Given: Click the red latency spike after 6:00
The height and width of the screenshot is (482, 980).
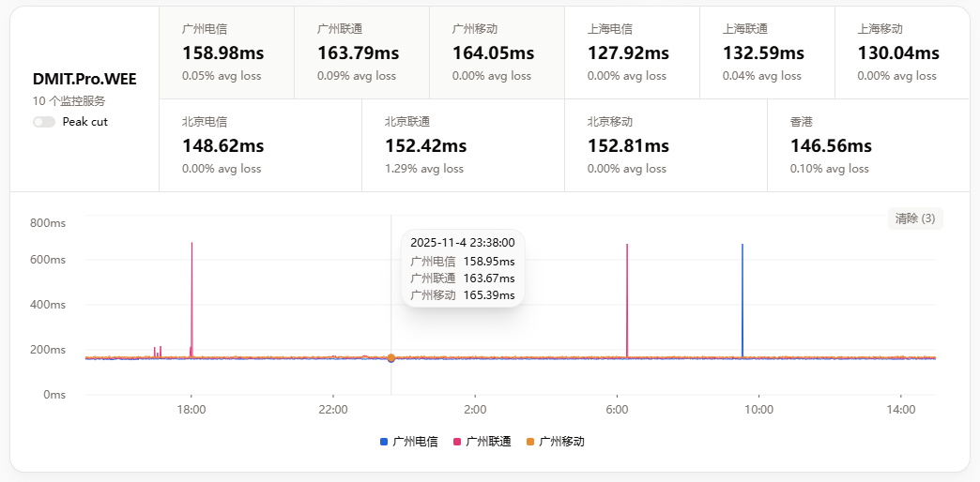Looking at the screenshot, I should [627, 281].
